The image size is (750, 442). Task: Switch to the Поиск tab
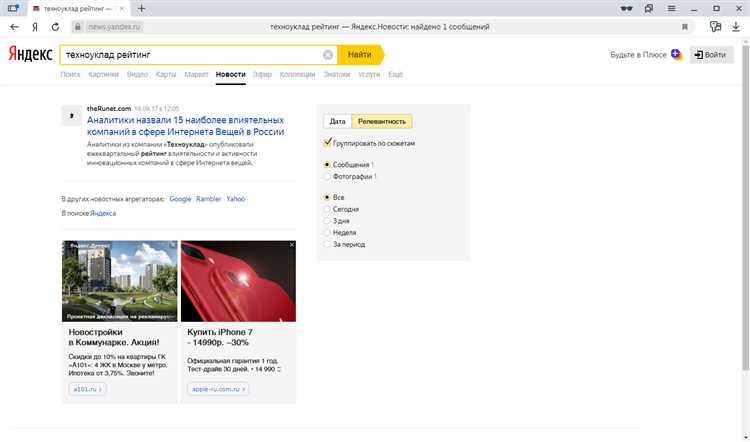[x=70, y=74]
